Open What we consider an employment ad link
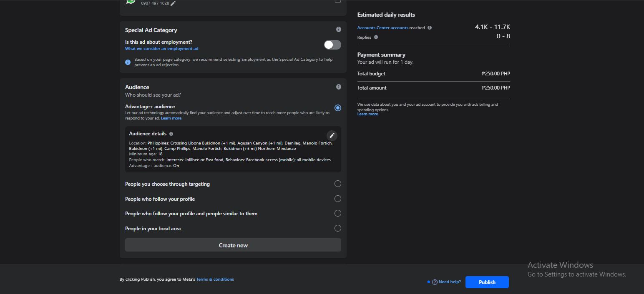This screenshot has width=644, height=294. [x=161, y=49]
